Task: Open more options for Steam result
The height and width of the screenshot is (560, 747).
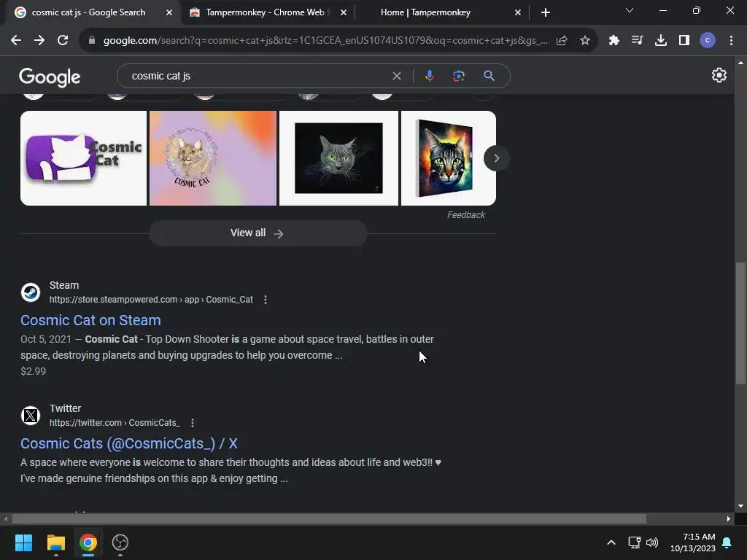Action: pyautogui.click(x=266, y=300)
